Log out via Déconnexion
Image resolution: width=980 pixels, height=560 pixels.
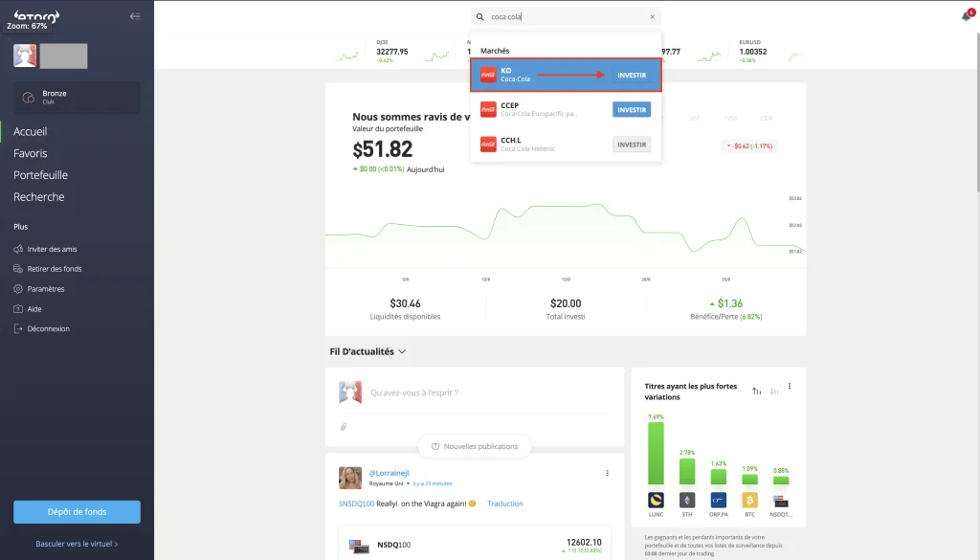48,328
